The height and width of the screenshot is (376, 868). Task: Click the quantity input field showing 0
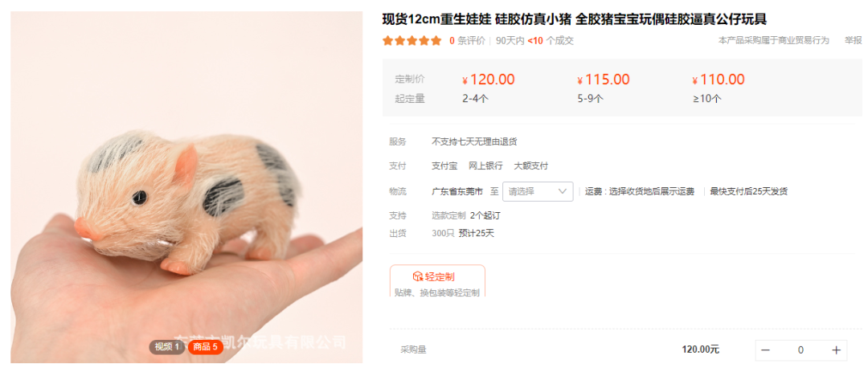point(800,350)
